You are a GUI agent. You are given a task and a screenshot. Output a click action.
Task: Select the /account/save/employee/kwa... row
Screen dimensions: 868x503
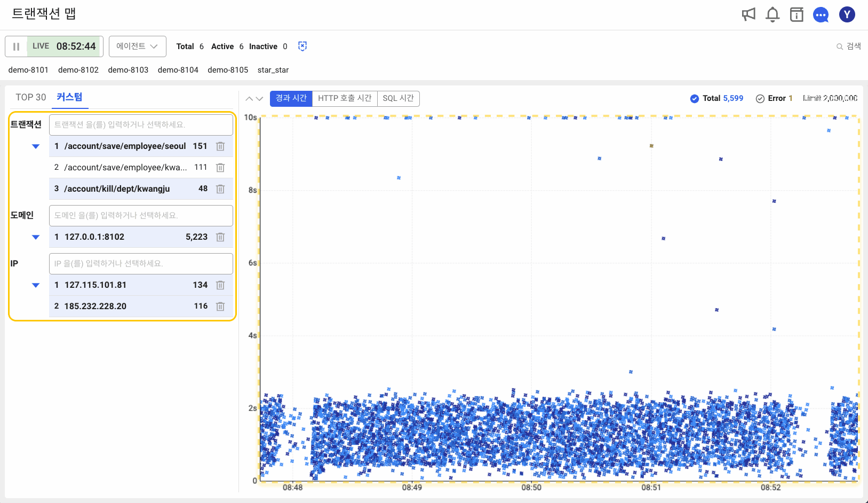coord(141,168)
